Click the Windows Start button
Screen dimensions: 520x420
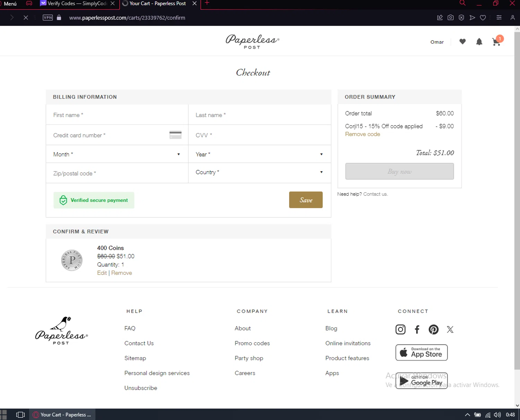click(x=3, y=414)
